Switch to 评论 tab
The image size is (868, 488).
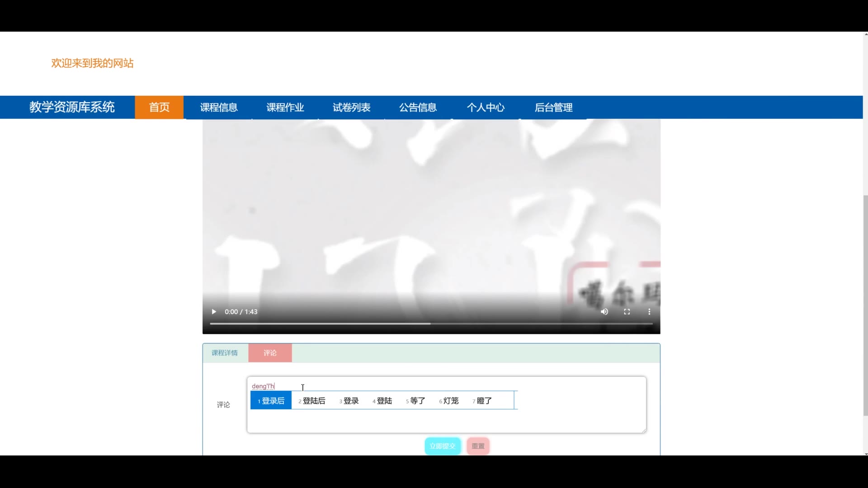tap(270, 353)
